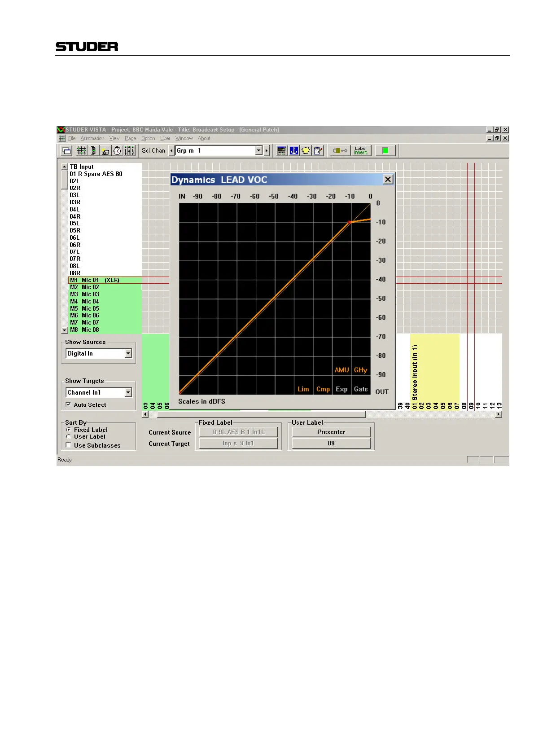Click the Presenter user label button
Screen dimensions: 534x756
(331, 432)
